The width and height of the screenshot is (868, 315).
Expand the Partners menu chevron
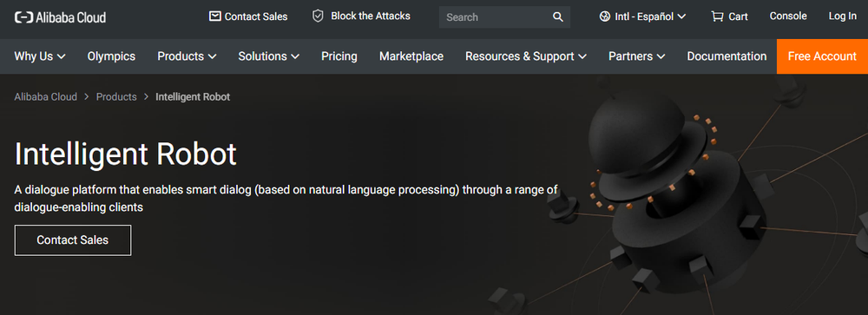pyautogui.click(x=661, y=56)
